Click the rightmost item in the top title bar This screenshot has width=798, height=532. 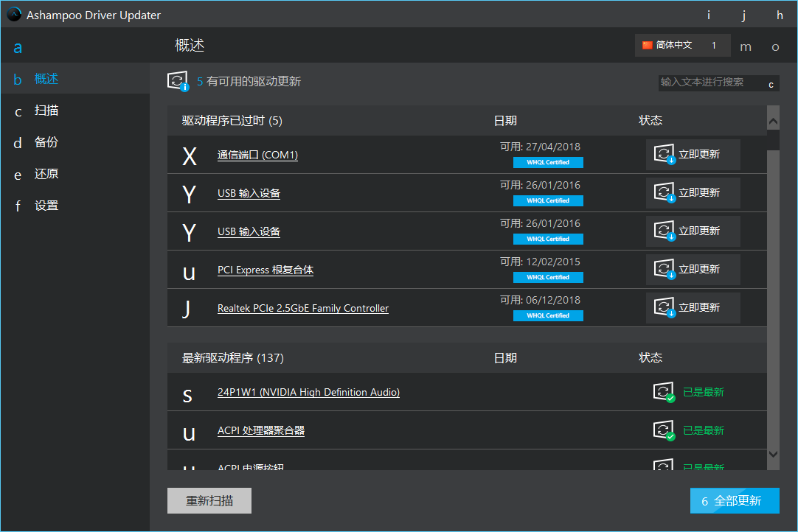[x=780, y=15]
